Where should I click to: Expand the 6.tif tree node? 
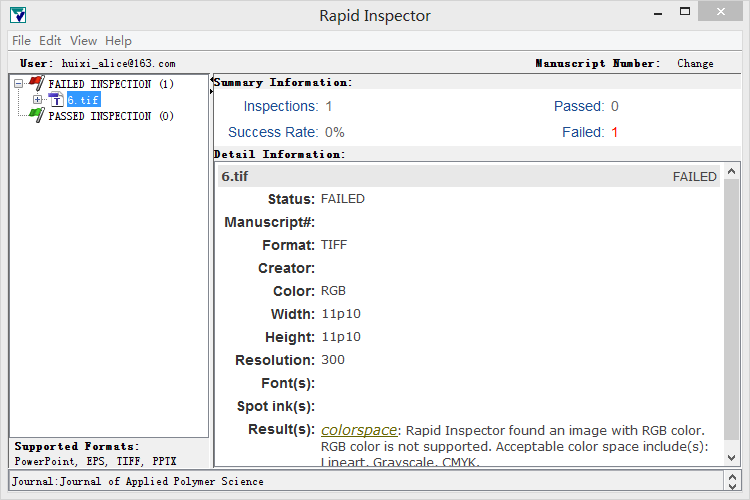coord(38,100)
